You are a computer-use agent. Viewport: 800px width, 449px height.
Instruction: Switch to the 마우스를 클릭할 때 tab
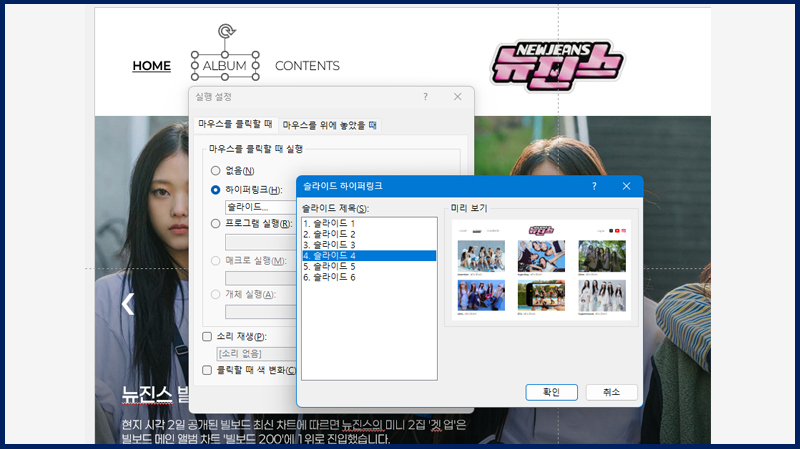235,124
